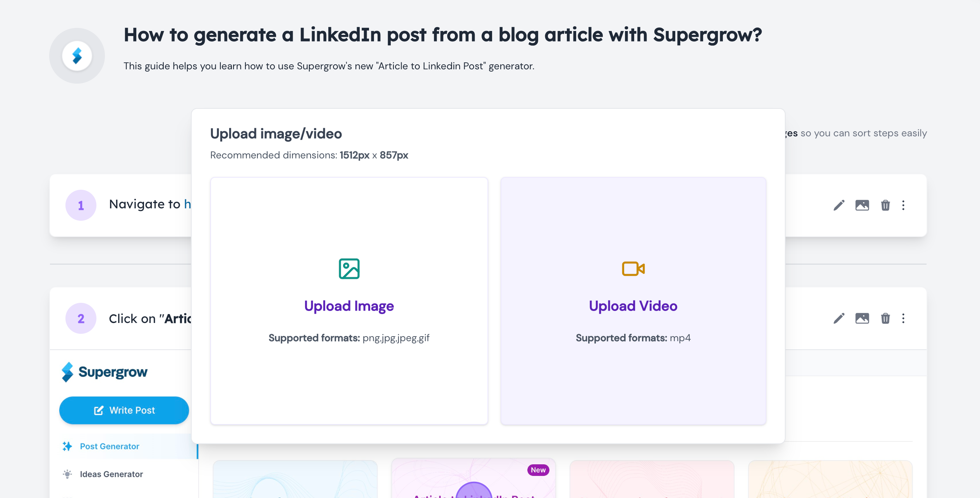This screenshot has height=498, width=980.
Task: Click the image icon on step 2 row
Action: click(x=862, y=318)
